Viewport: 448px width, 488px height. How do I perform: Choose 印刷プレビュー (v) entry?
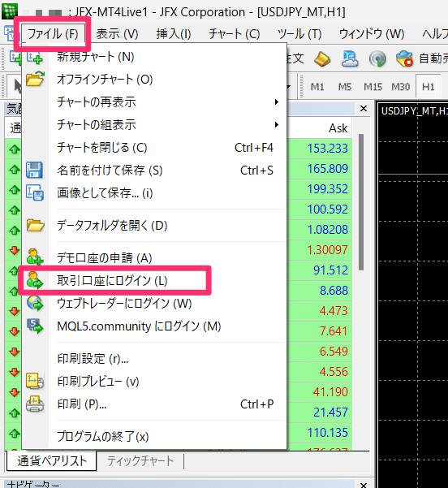pos(154,382)
